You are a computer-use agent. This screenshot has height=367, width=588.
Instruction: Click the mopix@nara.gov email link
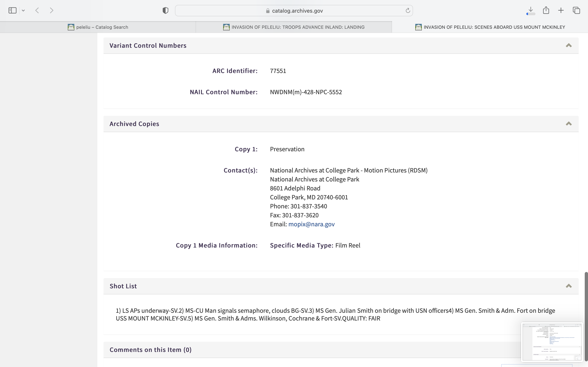[311, 224]
